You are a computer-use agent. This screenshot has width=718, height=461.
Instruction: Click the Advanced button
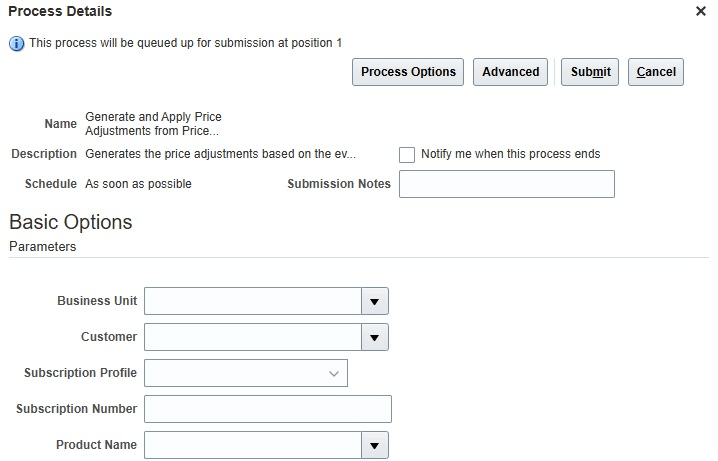click(x=510, y=72)
